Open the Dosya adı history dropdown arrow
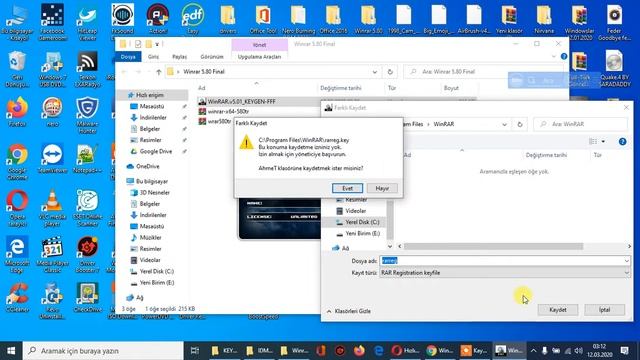 pos(627,260)
